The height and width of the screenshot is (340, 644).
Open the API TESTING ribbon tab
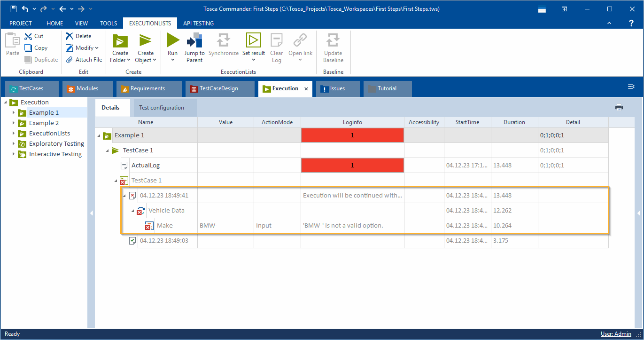pyautogui.click(x=198, y=23)
